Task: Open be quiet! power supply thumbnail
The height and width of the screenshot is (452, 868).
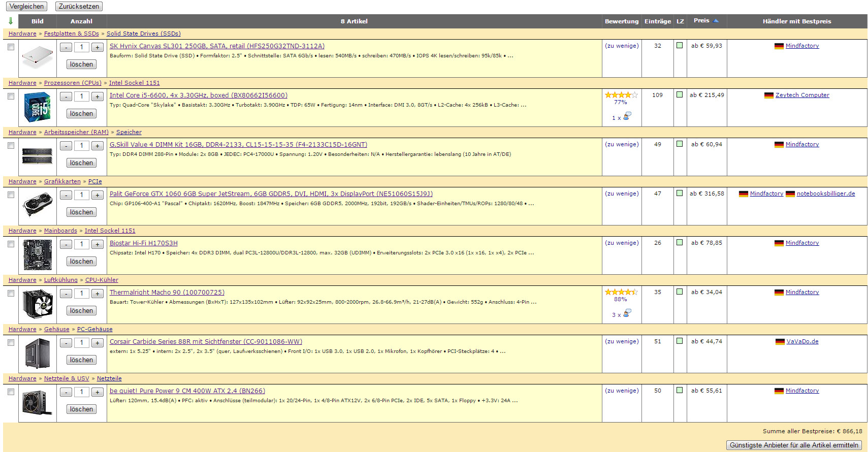Action: pyautogui.click(x=38, y=403)
